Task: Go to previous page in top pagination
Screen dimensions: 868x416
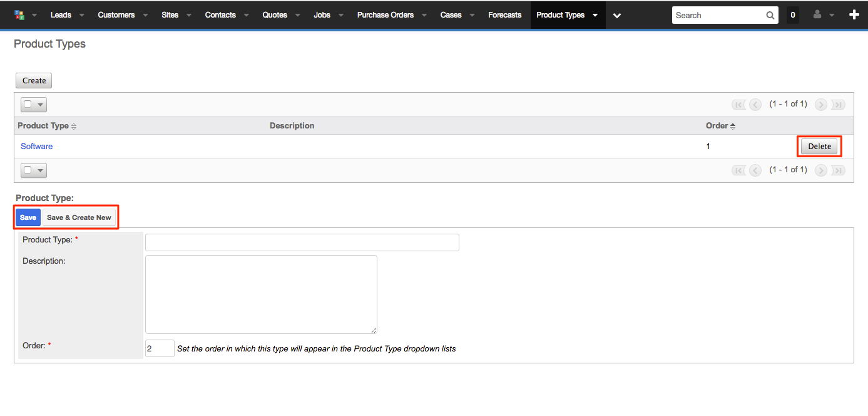Action: [x=755, y=104]
